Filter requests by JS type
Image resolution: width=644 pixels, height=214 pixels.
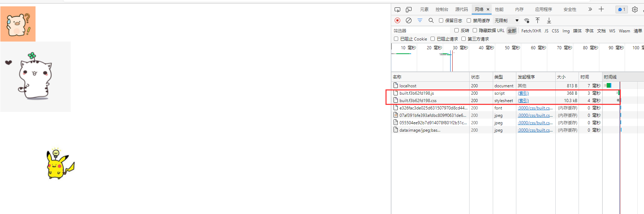coord(546,31)
